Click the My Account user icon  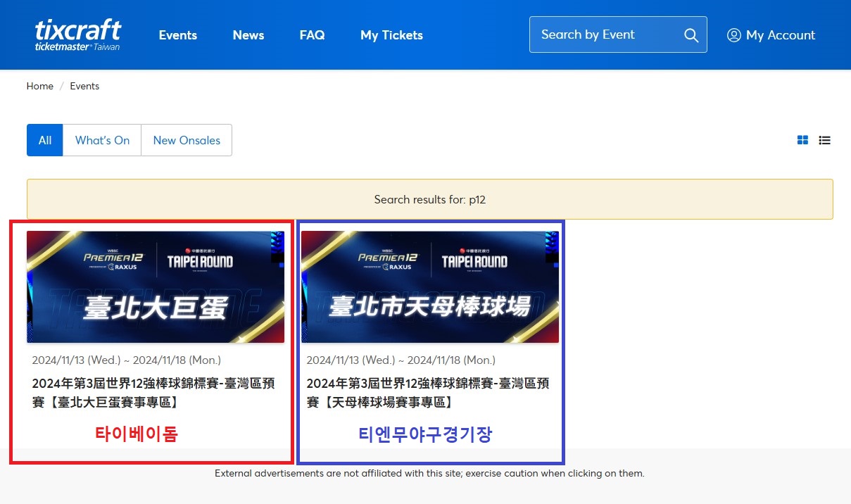tap(733, 35)
